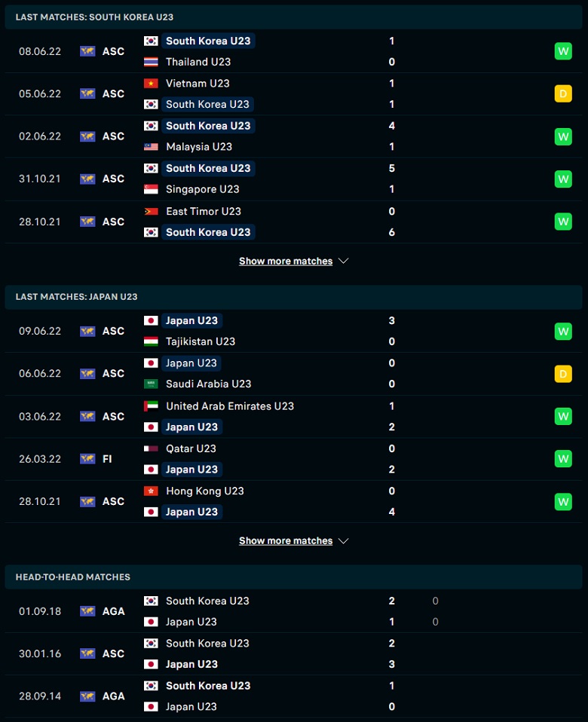This screenshot has width=588, height=722.
Task: Click the Vietnam U23 flag icon
Action: point(151,84)
